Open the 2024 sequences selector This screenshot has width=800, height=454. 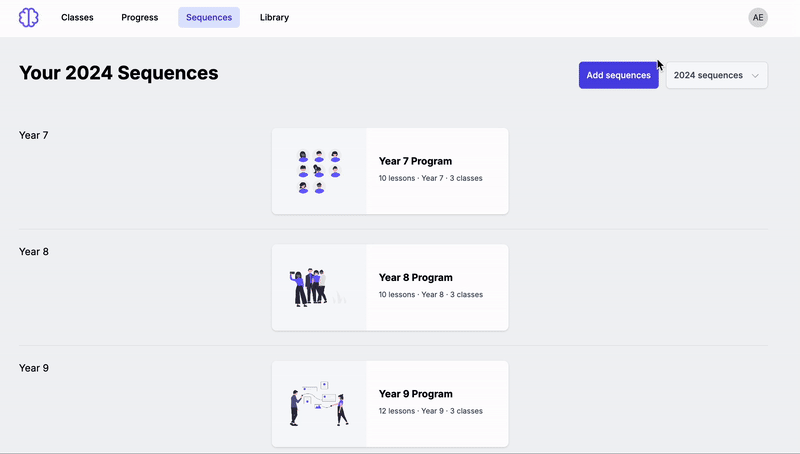coord(716,75)
